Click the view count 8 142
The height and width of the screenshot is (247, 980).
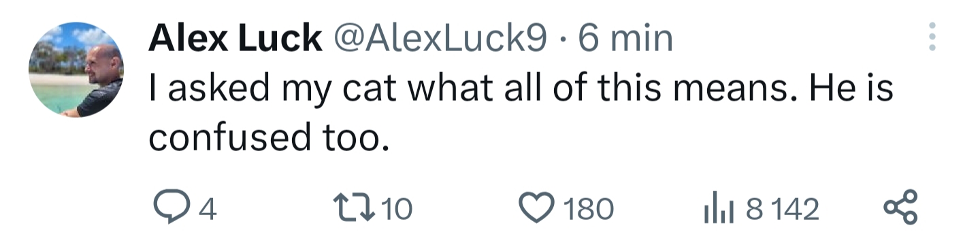[x=782, y=210]
